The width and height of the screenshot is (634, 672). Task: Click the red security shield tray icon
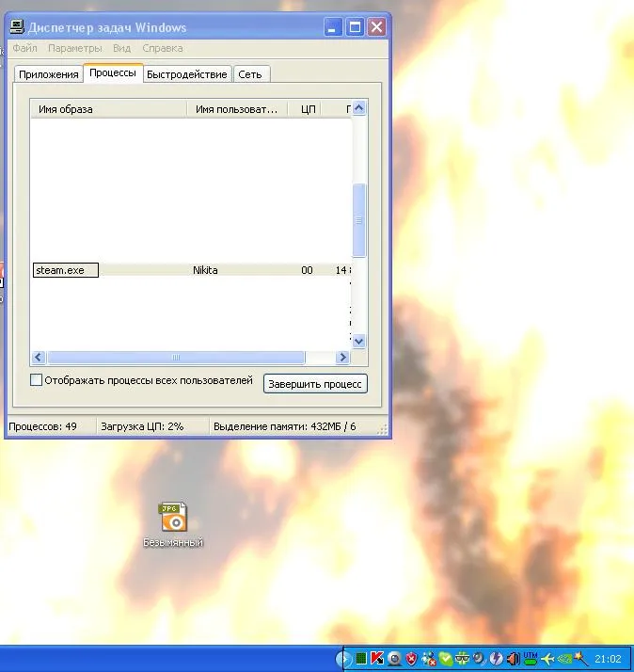[411, 659]
